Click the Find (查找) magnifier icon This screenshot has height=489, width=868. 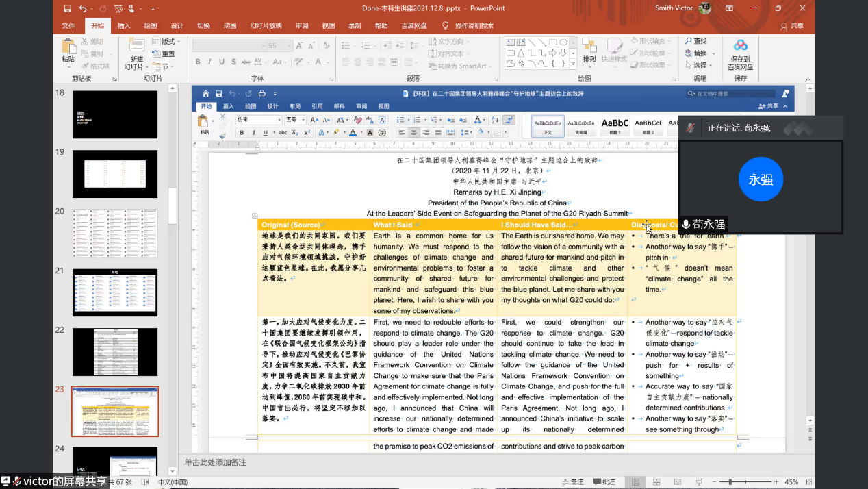[x=688, y=42]
